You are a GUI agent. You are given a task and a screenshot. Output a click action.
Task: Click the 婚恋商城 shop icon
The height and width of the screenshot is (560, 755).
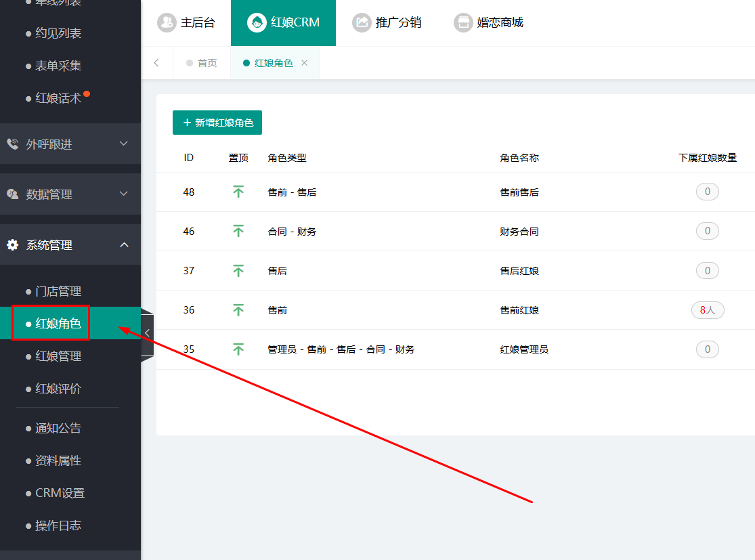[x=463, y=22]
